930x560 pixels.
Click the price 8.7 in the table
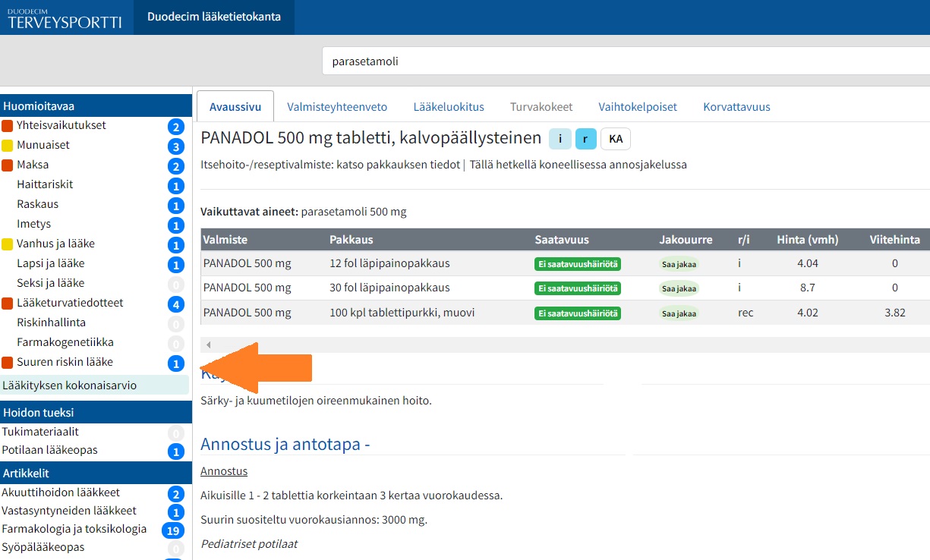(x=808, y=288)
